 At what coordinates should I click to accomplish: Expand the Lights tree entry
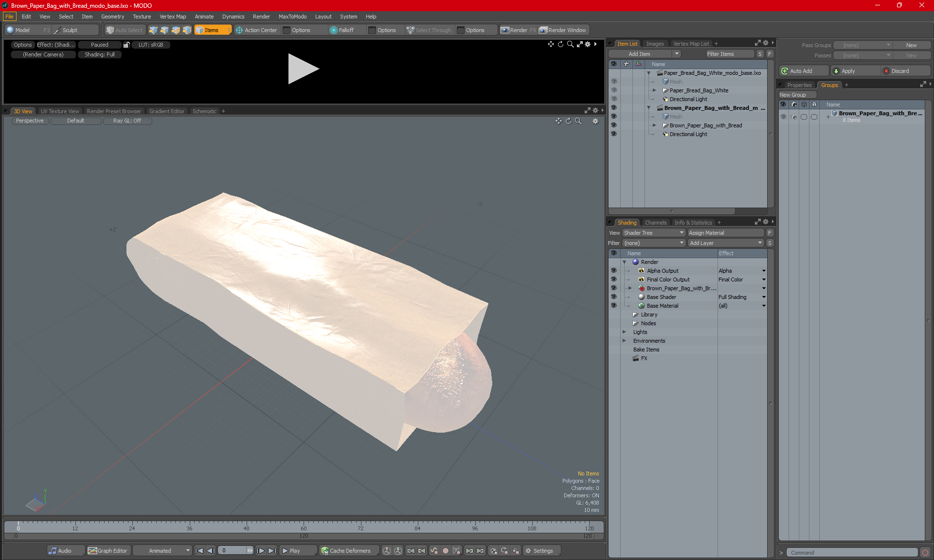[x=624, y=332]
